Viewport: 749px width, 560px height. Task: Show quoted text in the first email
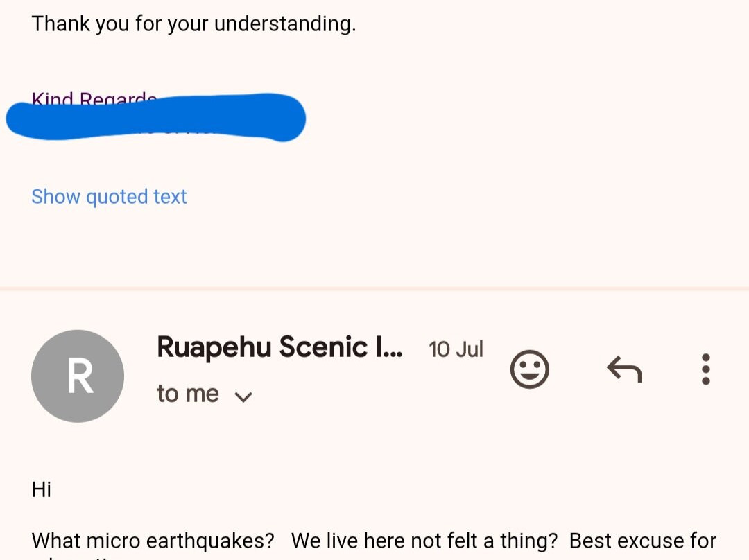coord(109,197)
